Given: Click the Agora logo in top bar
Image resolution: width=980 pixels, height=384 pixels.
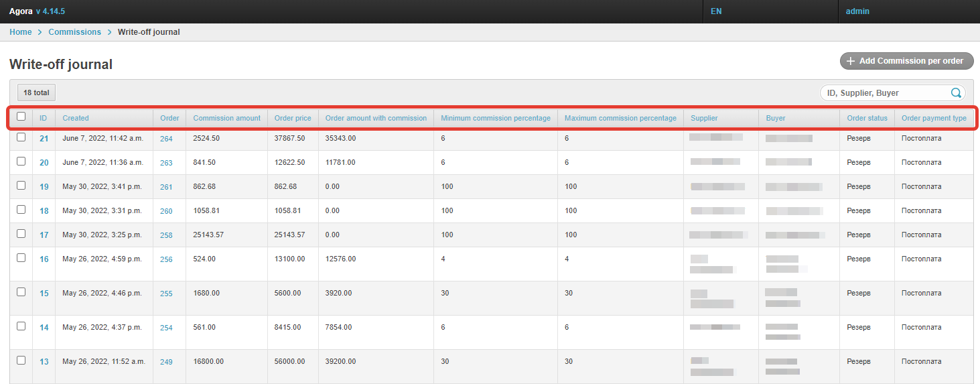Looking at the screenshot, I should point(21,11).
